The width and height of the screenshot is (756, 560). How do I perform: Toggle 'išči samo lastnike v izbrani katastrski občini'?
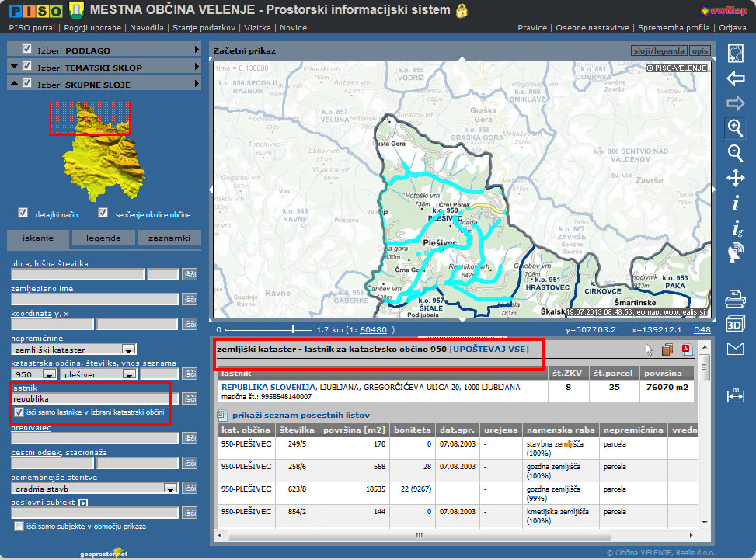[x=19, y=412]
